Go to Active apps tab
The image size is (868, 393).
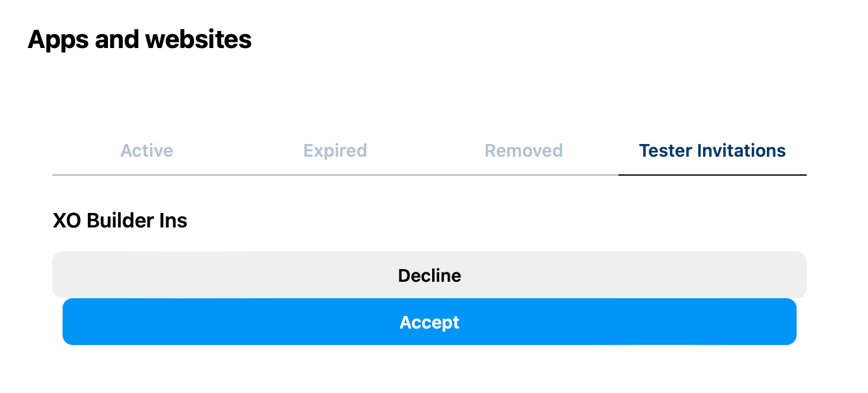tap(147, 151)
